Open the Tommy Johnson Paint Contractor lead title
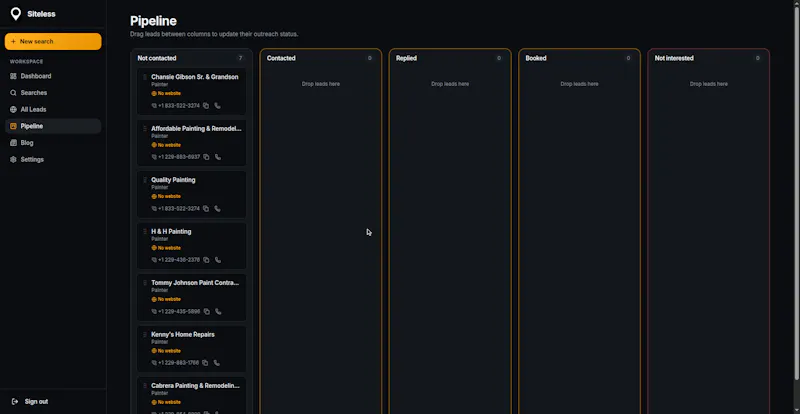 (195, 283)
